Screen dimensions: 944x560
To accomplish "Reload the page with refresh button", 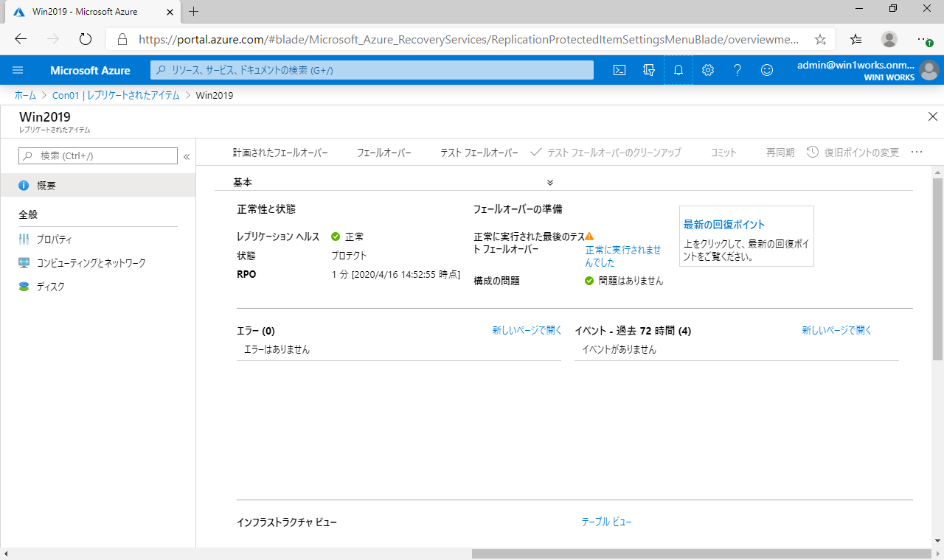I will 85,39.
